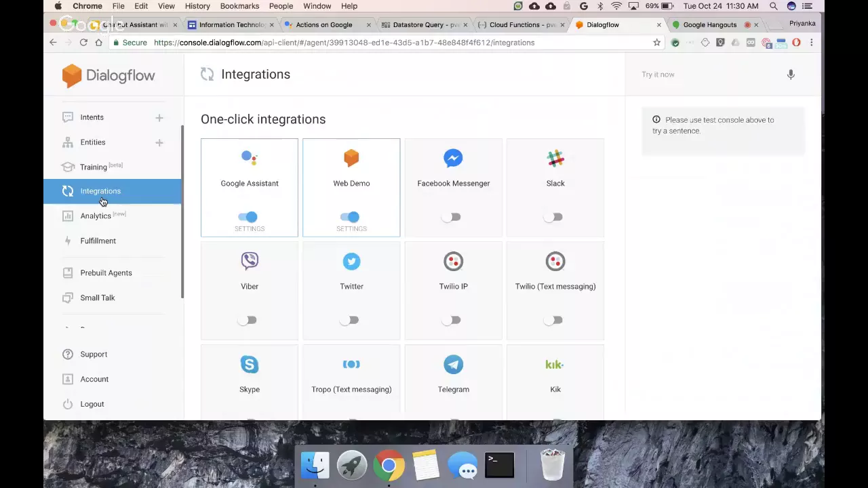This screenshot has height=488, width=868.
Task: Switch to Datastore Query tab
Action: click(425, 24)
